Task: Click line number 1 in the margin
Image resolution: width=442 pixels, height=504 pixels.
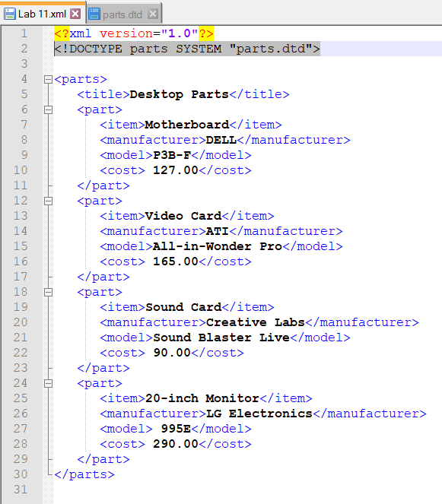Action: pyautogui.click(x=24, y=33)
